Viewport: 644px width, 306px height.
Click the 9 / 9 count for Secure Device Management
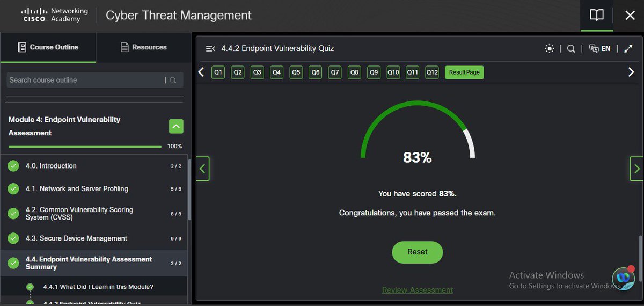coord(176,239)
